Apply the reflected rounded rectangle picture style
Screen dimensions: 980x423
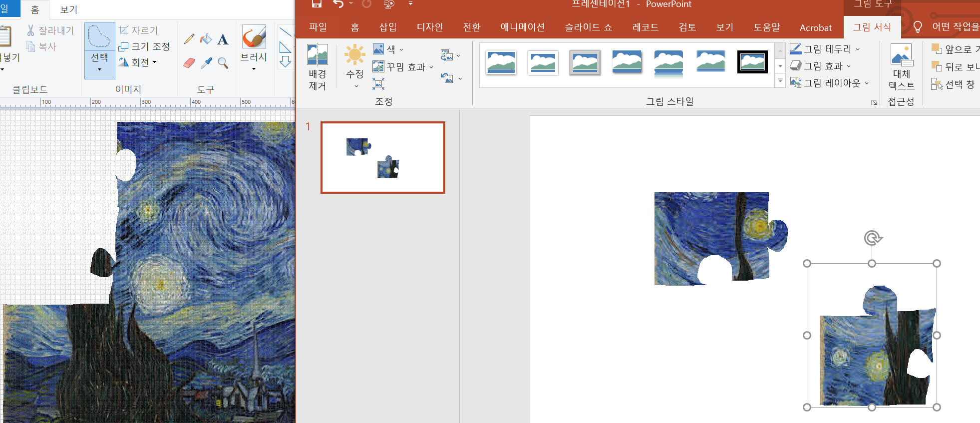[x=668, y=64]
